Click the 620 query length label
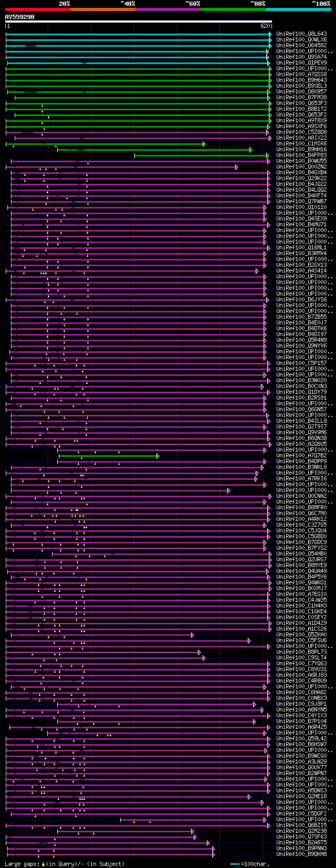The image size is (336, 868). pyautogui.click(x=265, y=26)
